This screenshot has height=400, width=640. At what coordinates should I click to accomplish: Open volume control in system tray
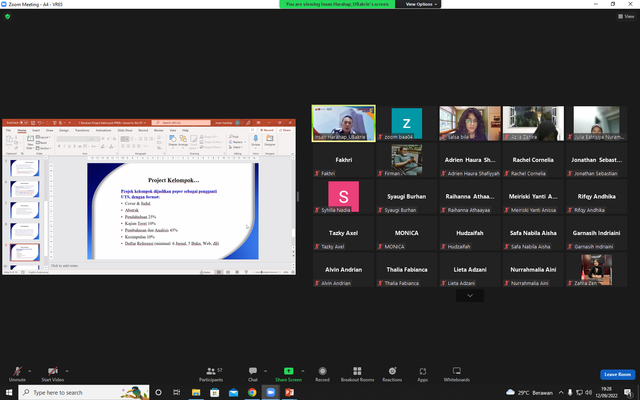coord(589,393)
